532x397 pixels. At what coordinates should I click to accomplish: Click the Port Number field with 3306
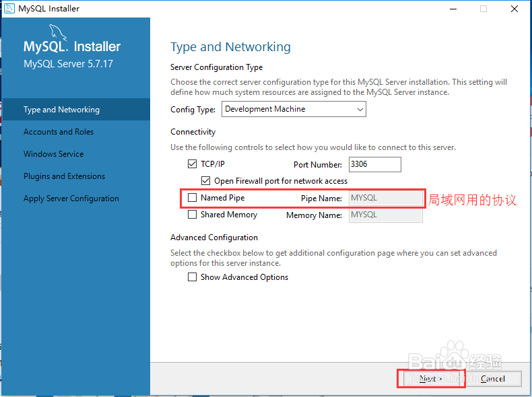point(375,164)
